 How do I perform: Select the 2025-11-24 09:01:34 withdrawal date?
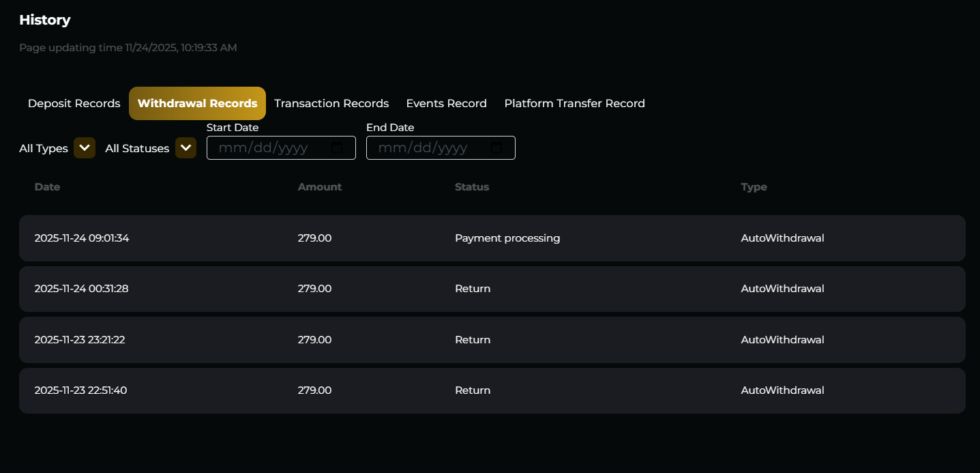click(x=82, y=238)
